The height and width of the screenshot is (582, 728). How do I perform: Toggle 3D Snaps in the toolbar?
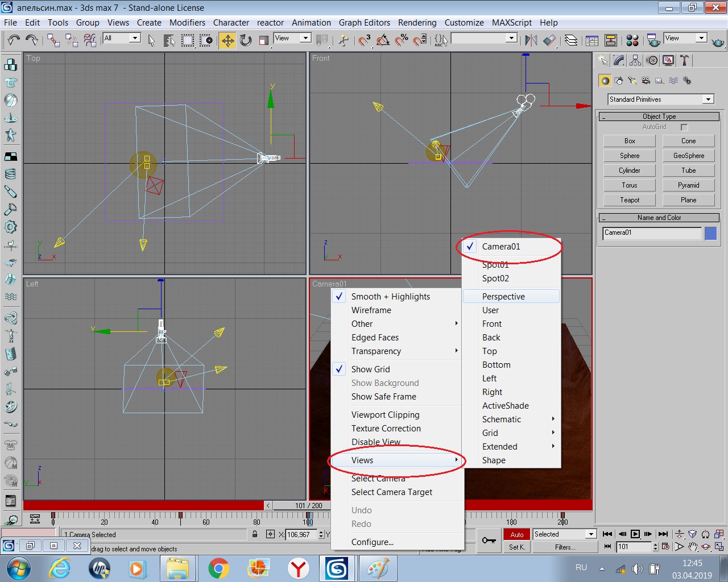point(365,40)
